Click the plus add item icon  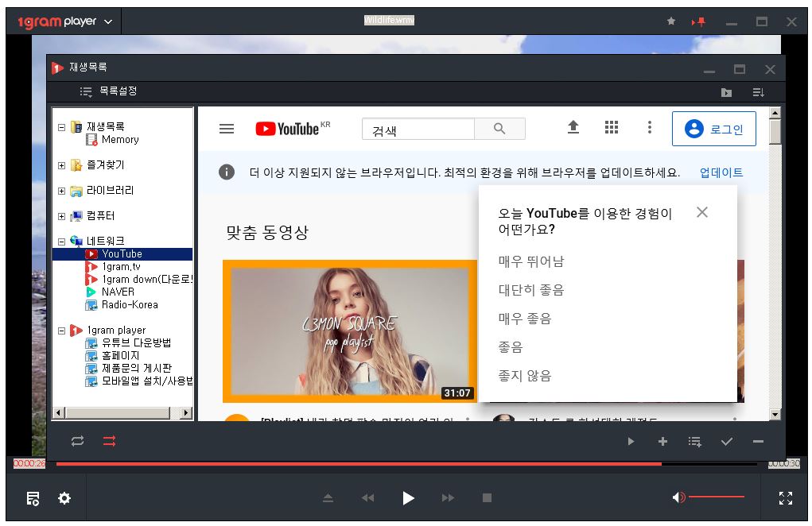click(662, 442)
